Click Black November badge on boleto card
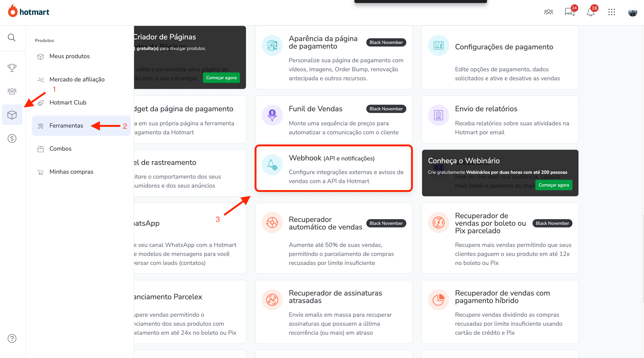The width and height of the screenshot is (644, 358). 552,223
